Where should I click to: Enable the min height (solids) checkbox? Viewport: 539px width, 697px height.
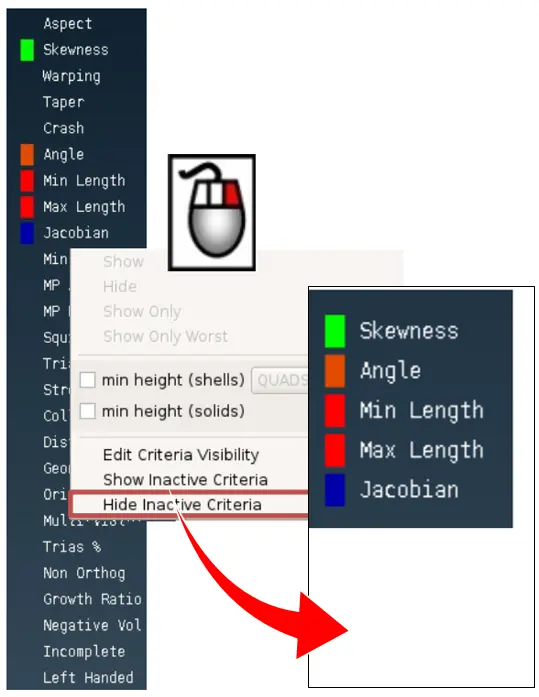tap(88, 411)
